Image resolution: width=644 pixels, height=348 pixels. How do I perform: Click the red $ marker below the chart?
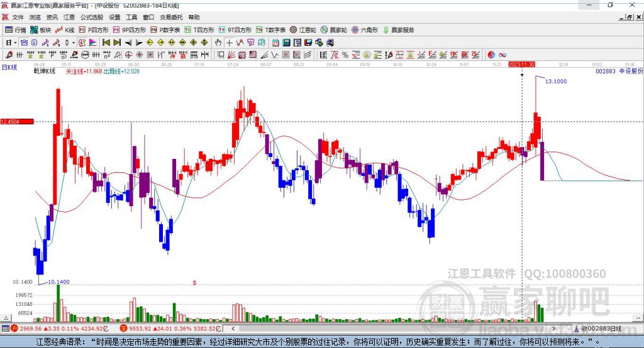[194, 283]
